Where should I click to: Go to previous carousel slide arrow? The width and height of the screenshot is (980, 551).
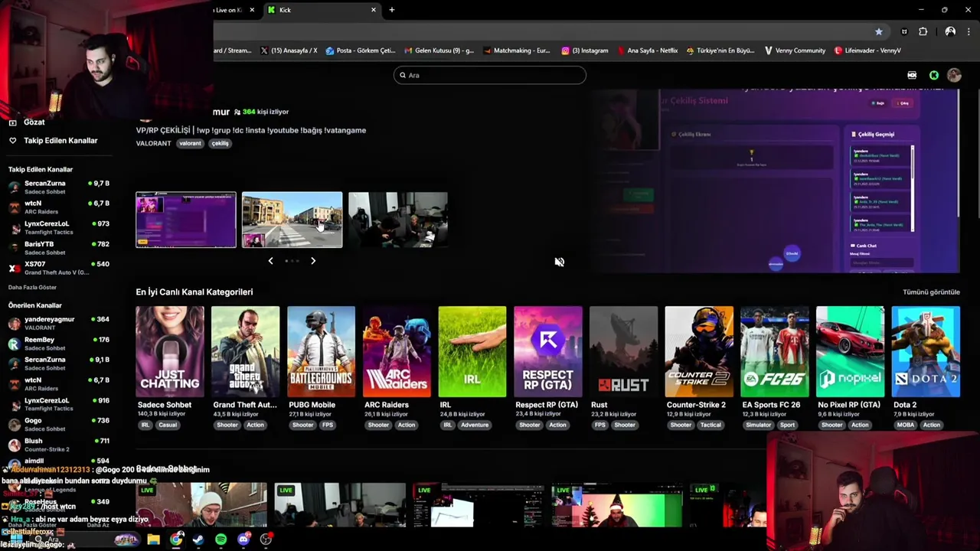tap(270, 261)
